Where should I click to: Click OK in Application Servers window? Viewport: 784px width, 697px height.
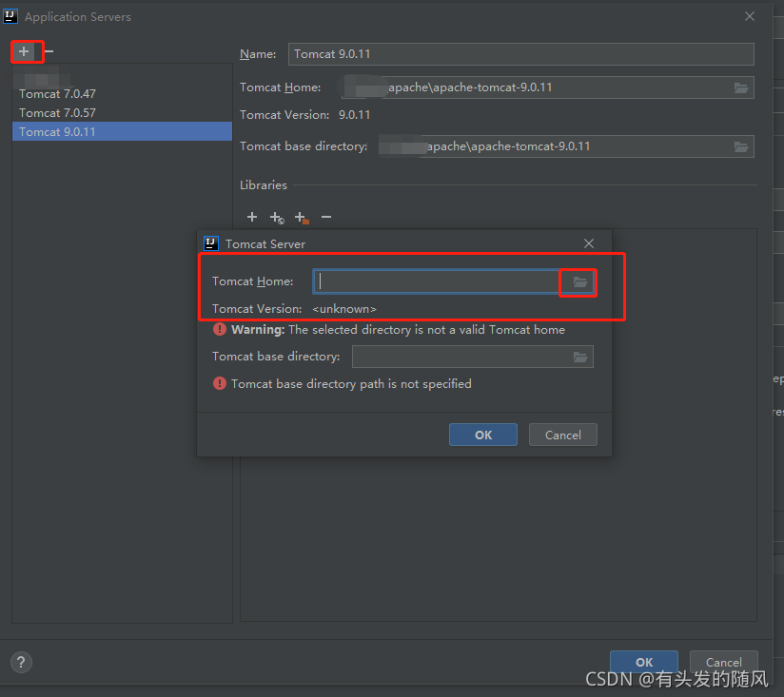644,662
